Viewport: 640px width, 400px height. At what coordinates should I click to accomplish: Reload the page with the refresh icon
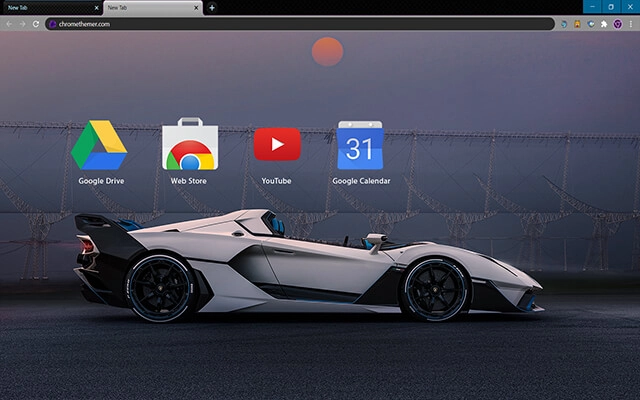coord(36,24)
